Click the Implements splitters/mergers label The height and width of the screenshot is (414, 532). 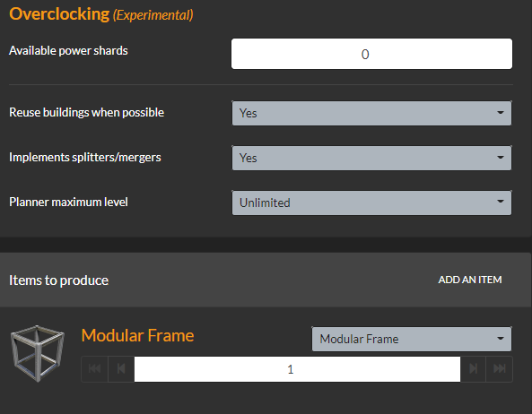coord(85,157)
